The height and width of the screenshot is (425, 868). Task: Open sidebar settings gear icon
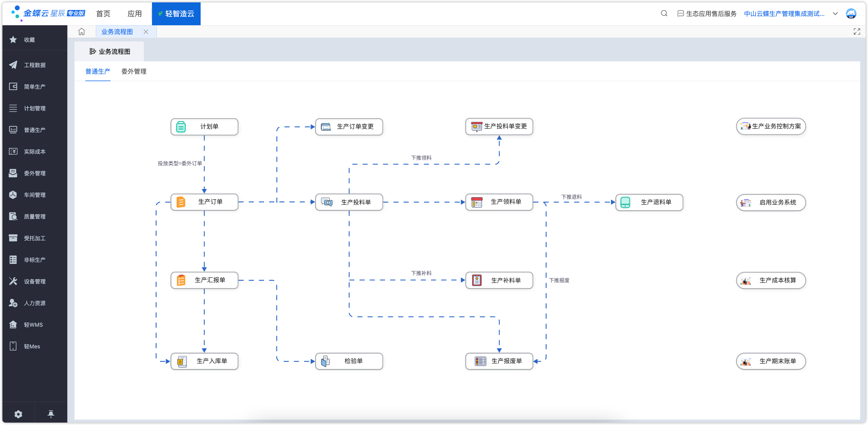click(18, 414)
